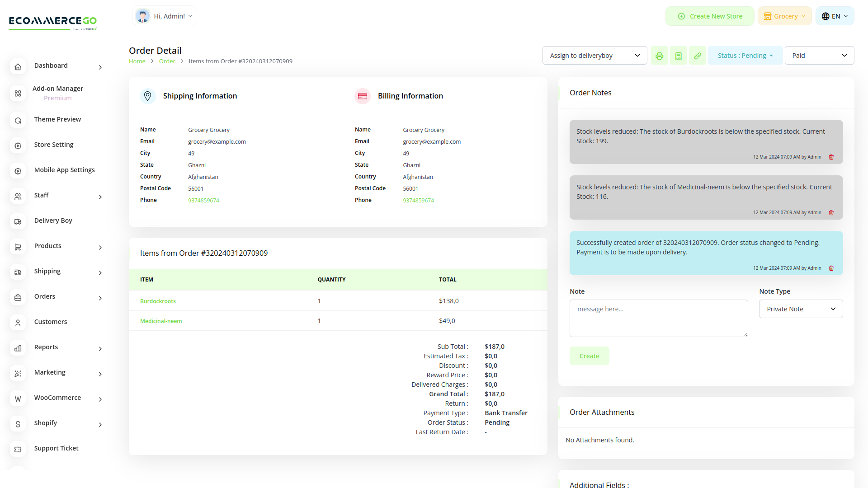Screen dimensions: 868x488
Task: Click inside the message here note field
Action: point(658,318)
